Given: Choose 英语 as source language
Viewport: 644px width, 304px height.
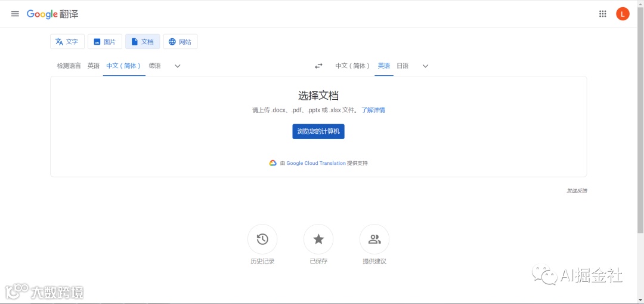Looking at the screenshot, I should pos(94,66).
